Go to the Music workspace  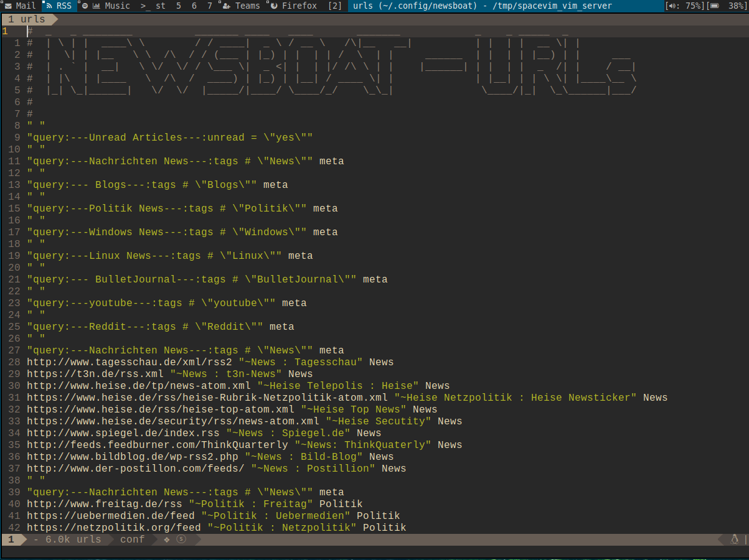click(111, 6)
